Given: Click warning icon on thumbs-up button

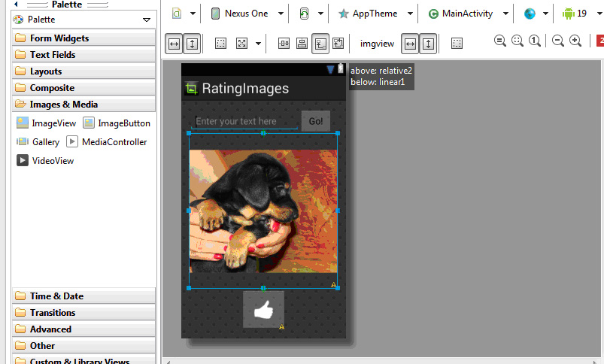Looking at the screenshot, I should click(281, 326).
